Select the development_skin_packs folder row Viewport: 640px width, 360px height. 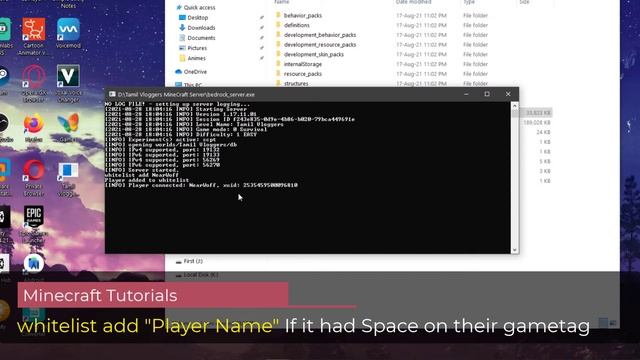383,54
